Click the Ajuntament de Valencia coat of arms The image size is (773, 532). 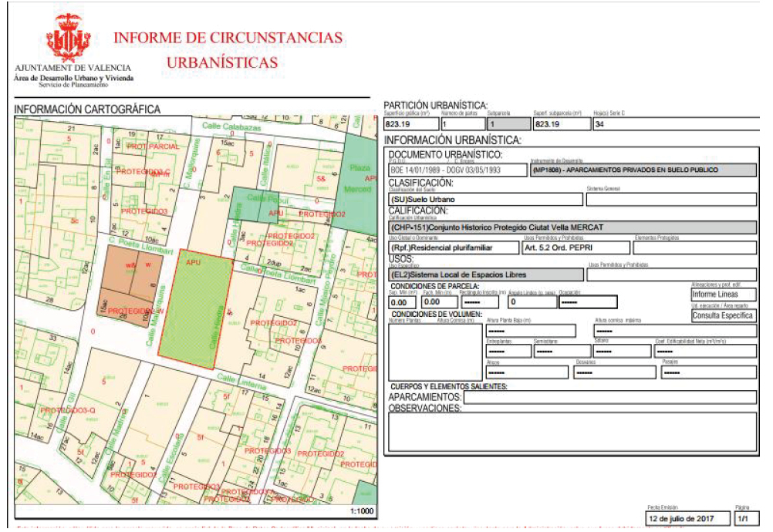coord(69,38)
